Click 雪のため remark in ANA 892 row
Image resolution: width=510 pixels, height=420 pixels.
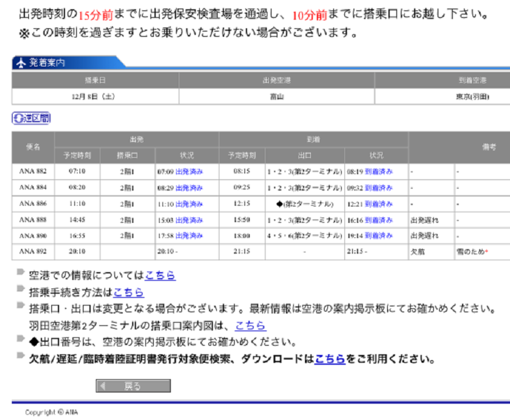point(471,252)
